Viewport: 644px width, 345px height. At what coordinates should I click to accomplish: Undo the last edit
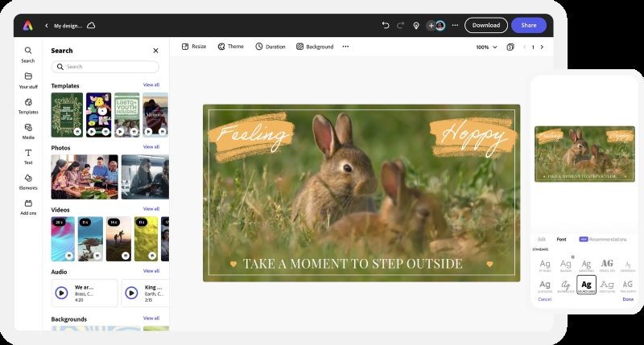[x=386, y=26]
